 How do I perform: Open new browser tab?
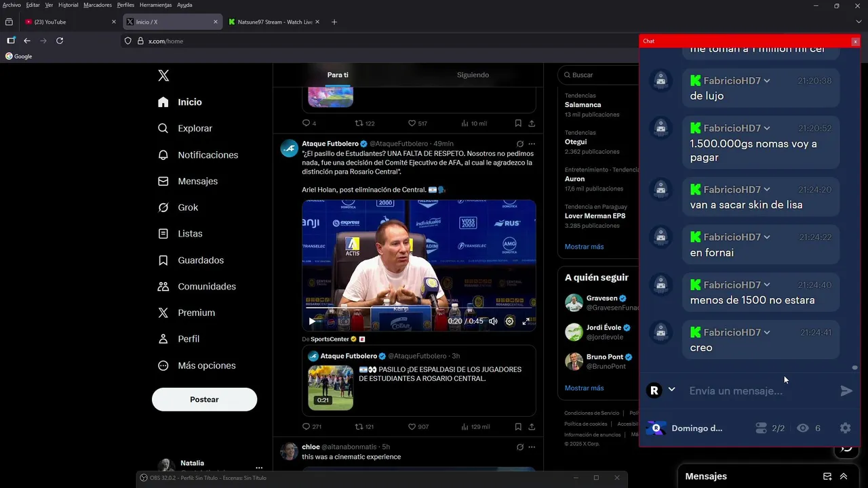coord(334,22)
